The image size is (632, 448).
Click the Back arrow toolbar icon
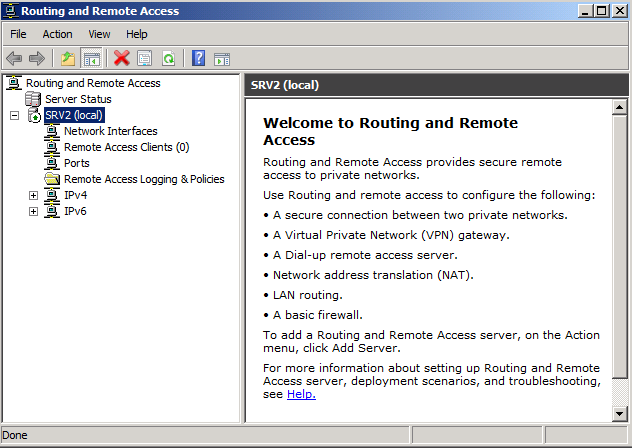pyautogui.click(x=14, y=59)
